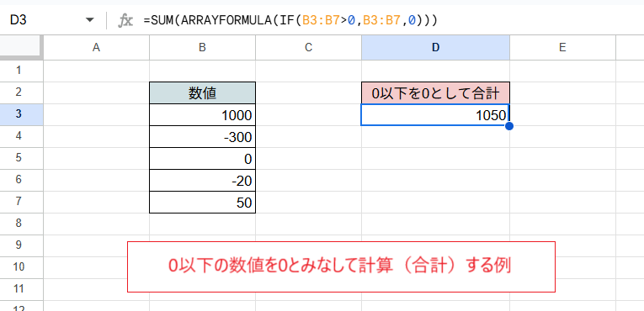Click the 0以下を0として合計 header cell
Image resolution: width=644 pixels, height=311 pixels.
coord(435,92)
